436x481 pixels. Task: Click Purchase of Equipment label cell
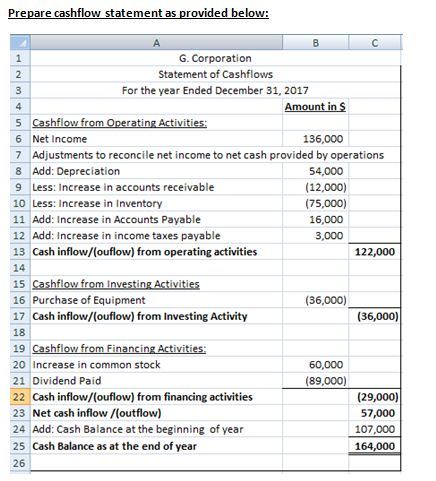tap(156, 300)
